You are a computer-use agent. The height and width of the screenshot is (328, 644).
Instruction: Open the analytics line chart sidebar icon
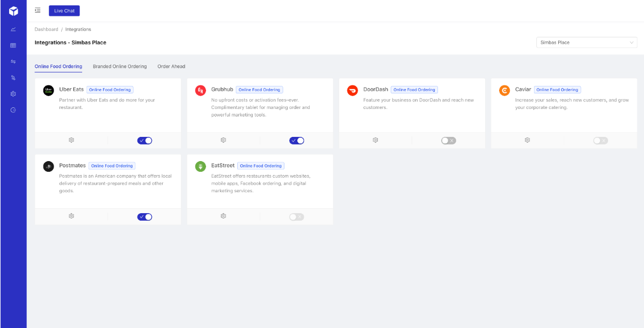tap(13, 29)
